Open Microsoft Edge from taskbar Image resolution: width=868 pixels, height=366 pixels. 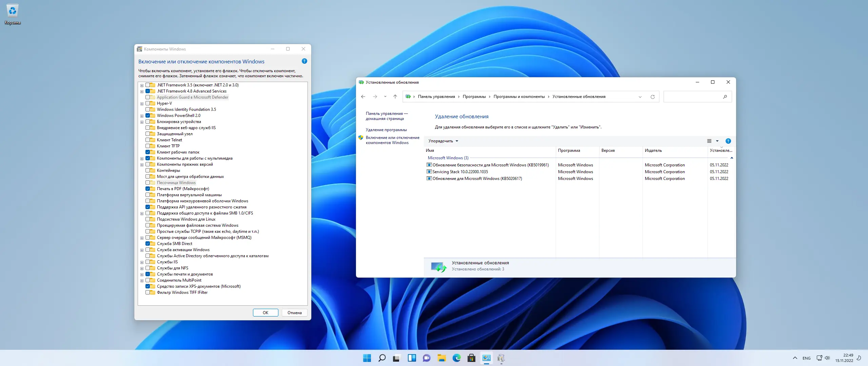(456, 358)
